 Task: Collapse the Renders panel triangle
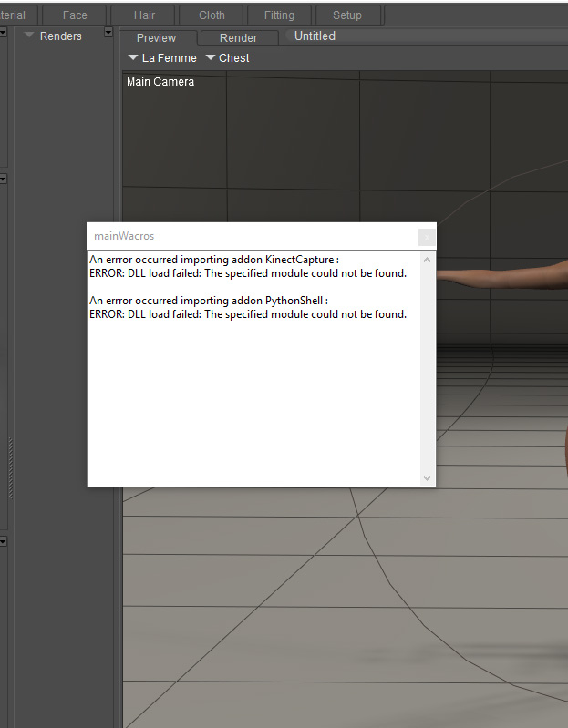(29, 36)
